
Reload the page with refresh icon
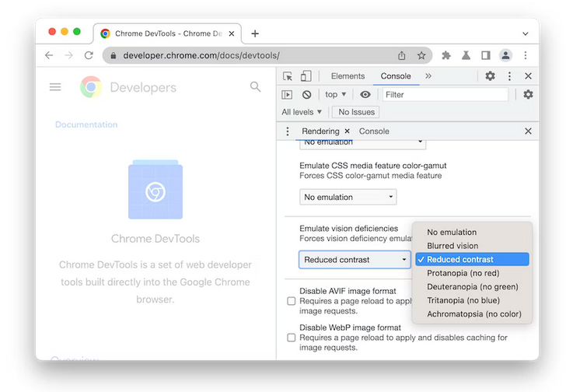tap(89, 55)
